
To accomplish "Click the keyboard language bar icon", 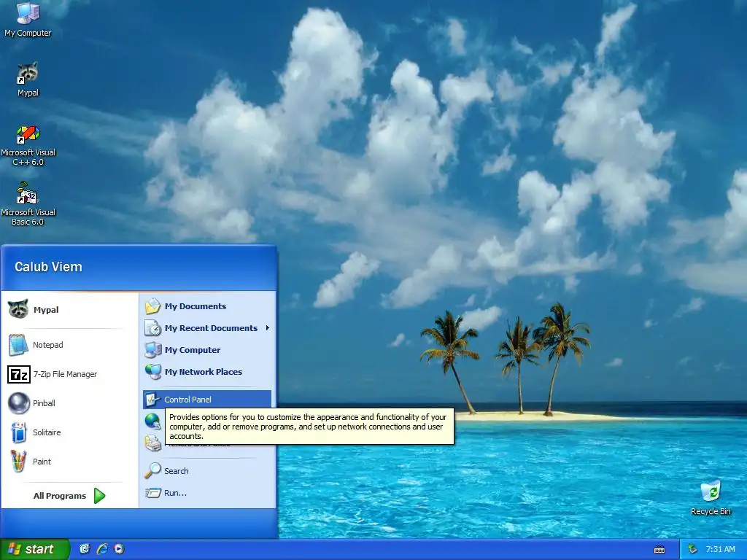I will pyautogui.click(x=659, y=550).
